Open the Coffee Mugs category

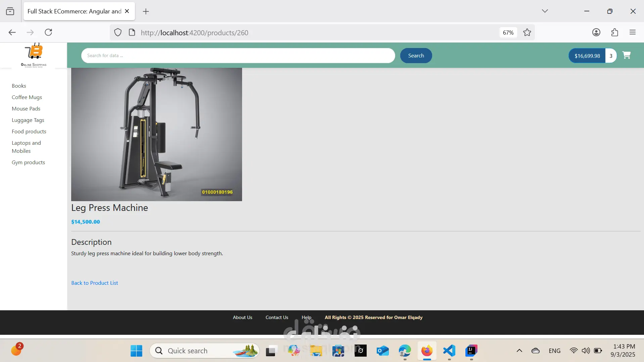tap(27, 97)
